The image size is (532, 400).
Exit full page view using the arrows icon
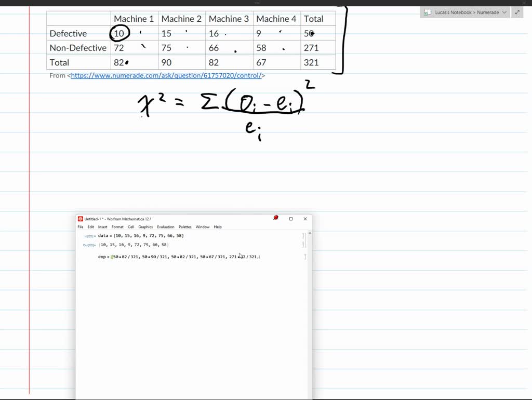tap(517, 12)
